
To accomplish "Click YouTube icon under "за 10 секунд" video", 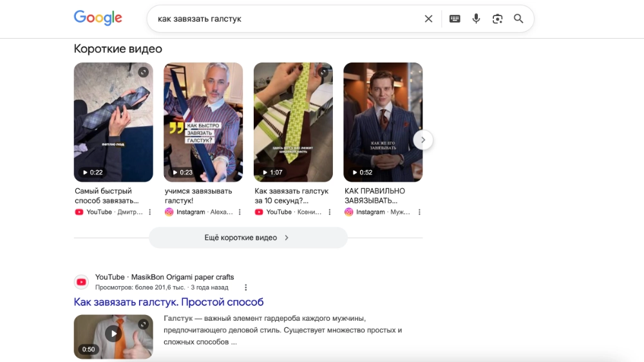I will click(x=259, y=212).
